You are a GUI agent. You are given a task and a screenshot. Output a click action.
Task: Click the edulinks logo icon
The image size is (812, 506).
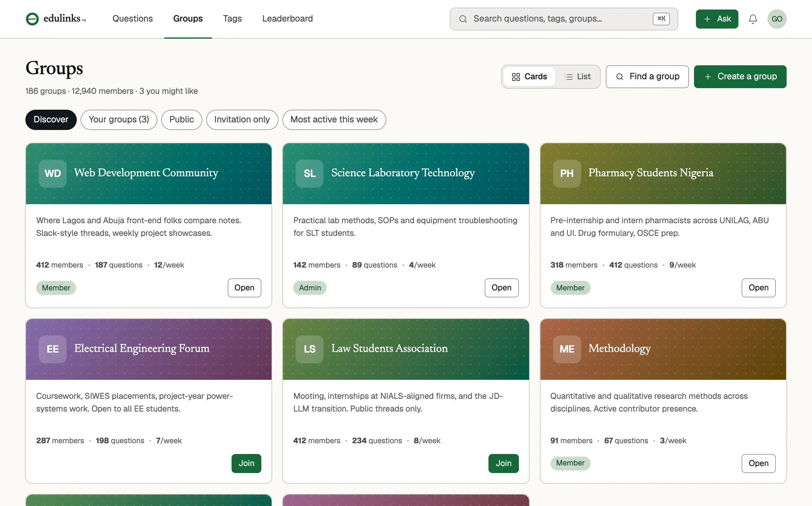pos(32,19)
